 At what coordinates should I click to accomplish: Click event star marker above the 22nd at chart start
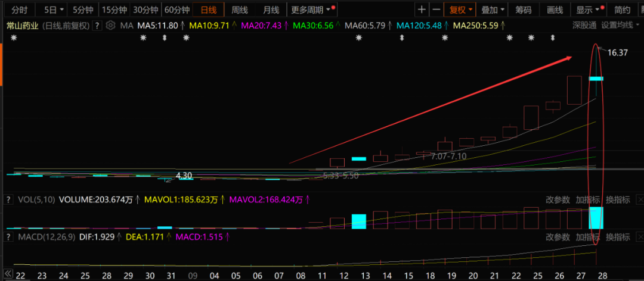click(14, 38)
